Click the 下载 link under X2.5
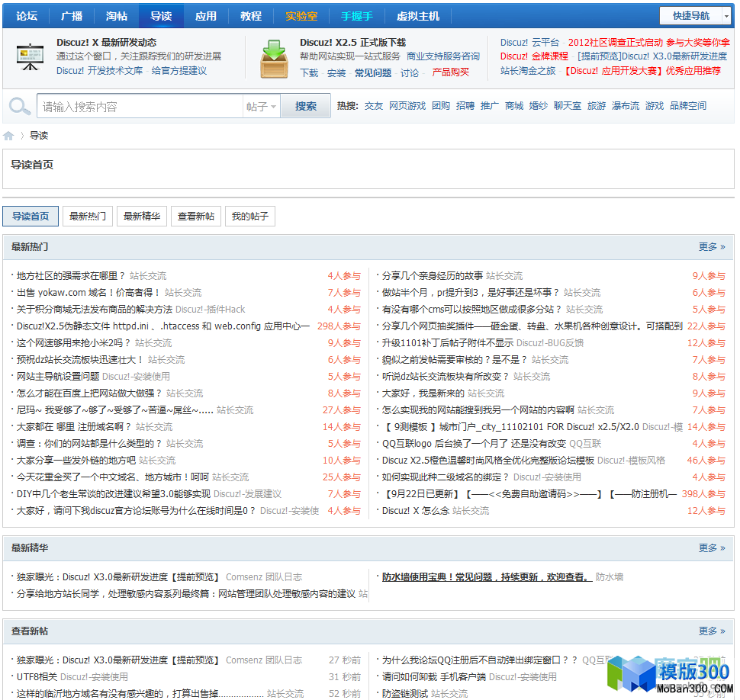Screen dimensions: 740x700 pos(309,72)
